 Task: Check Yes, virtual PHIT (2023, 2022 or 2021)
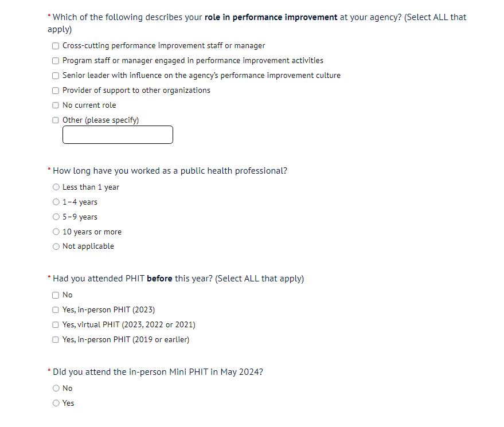pos(56,325)
